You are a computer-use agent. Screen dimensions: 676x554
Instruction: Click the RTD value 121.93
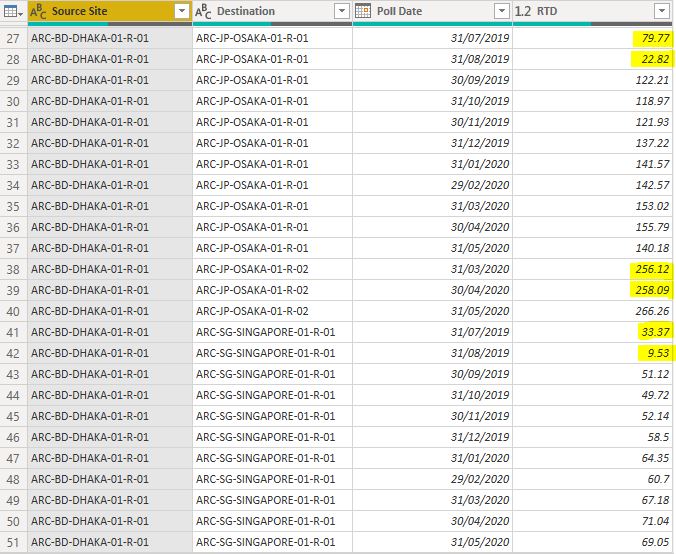click(653, 122)
